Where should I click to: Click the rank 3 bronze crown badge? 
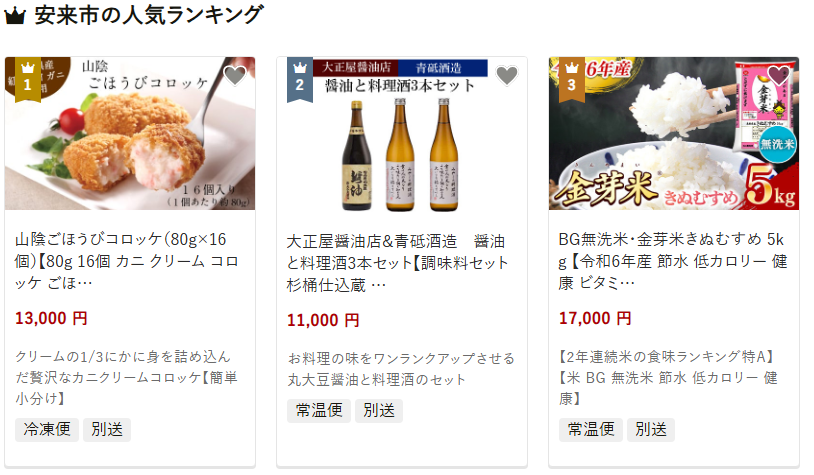pyautogui.click(x=572, y=79)
